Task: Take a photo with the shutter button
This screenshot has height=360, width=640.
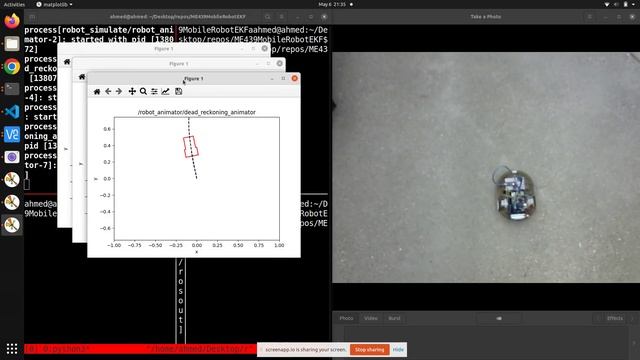Action: click(499, 318)
